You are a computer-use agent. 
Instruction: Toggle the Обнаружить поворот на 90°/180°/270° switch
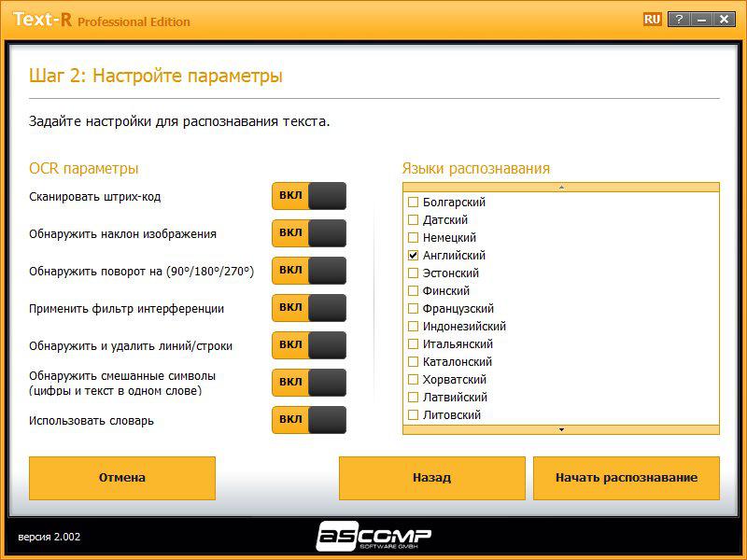[309, 271]
